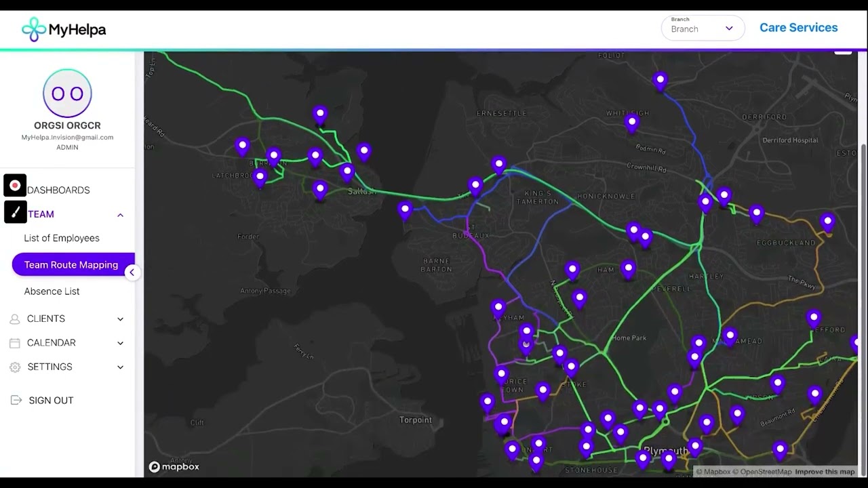Expand the Clients menu chevron

pos(120,319)
